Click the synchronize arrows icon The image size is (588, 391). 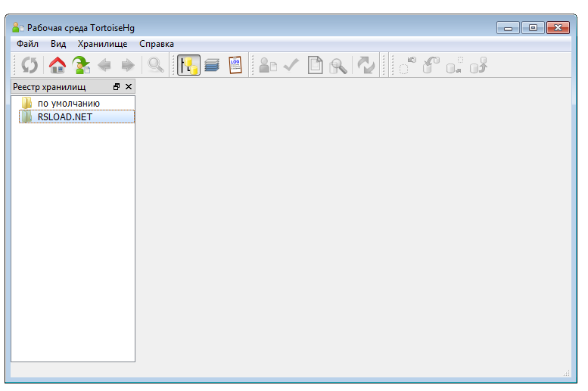point(366,65)
